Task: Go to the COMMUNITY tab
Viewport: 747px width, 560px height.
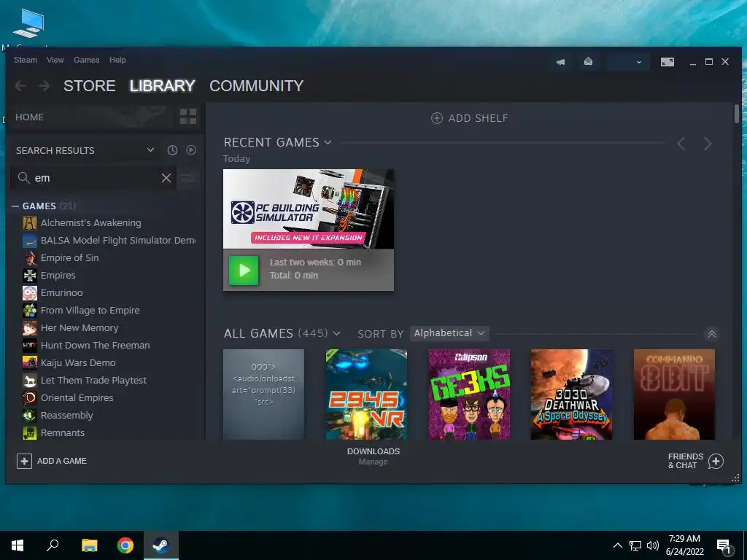Action: coord(256,86)
